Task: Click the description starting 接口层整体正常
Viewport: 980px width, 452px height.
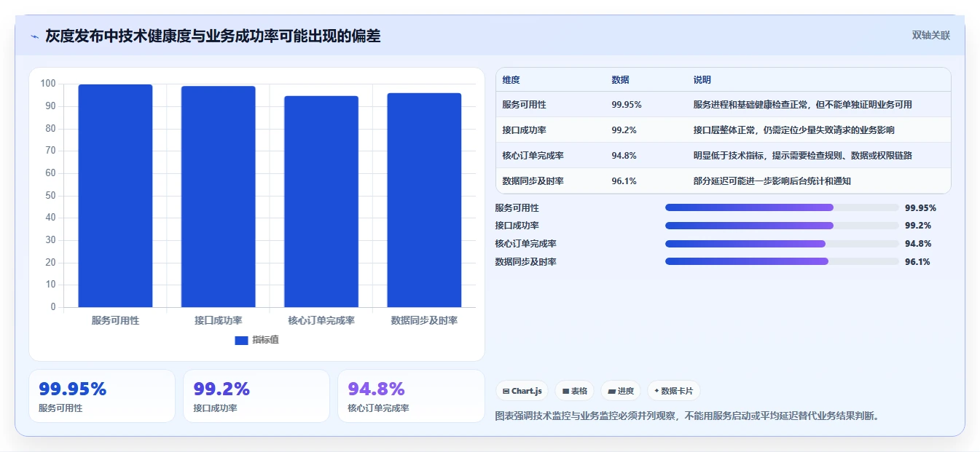Action: pyautogui.click(x=793, y=130)
